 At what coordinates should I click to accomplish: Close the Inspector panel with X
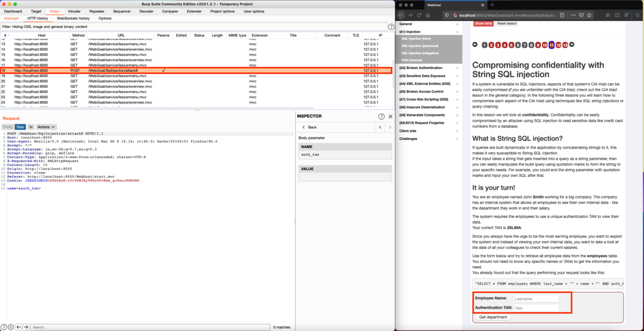click(x=390, y=116)
